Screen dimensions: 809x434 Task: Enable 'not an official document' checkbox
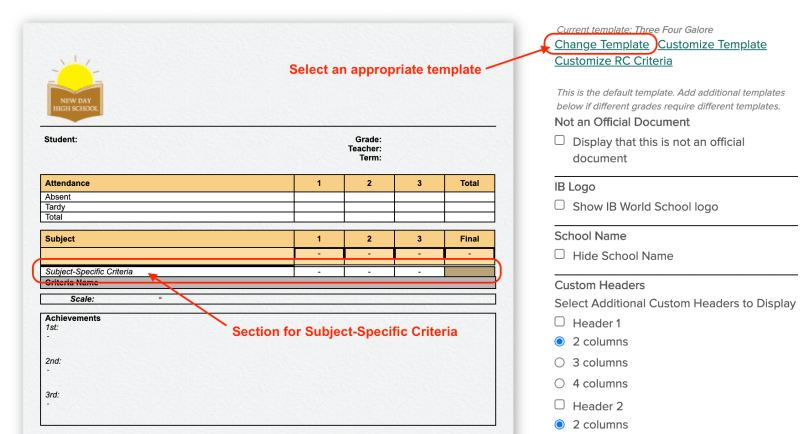tap(560, 140)
